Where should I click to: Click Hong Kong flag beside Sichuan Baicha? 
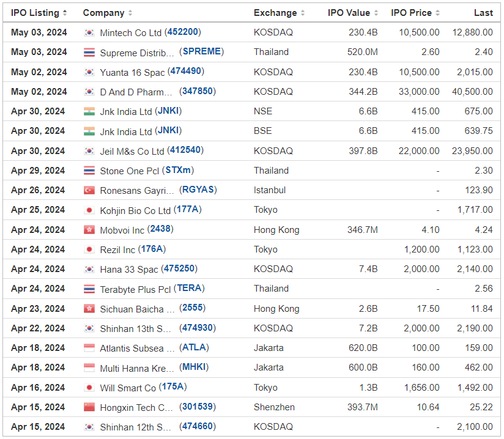89,309
